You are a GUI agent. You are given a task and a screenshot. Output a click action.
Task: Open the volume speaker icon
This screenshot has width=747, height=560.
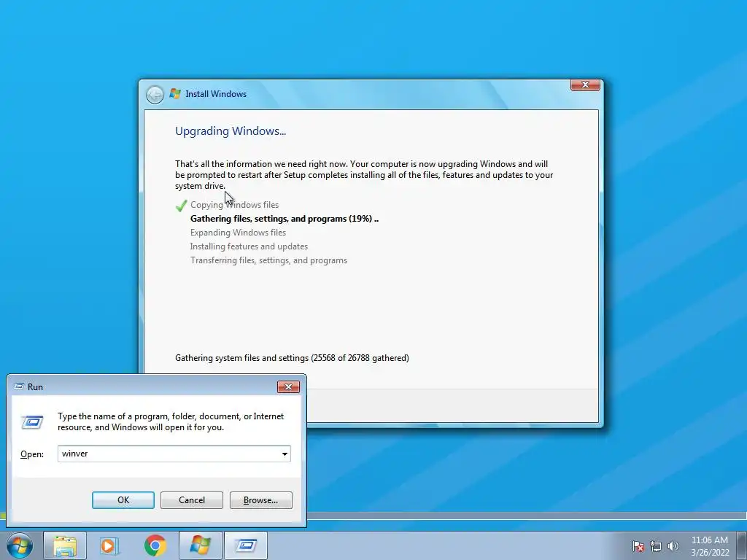(x=673, y=546)
